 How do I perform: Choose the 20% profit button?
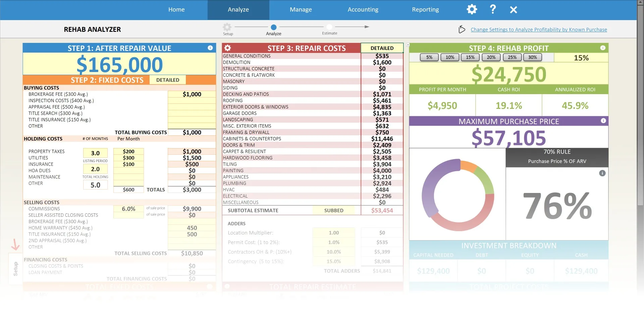coord(491,57)
